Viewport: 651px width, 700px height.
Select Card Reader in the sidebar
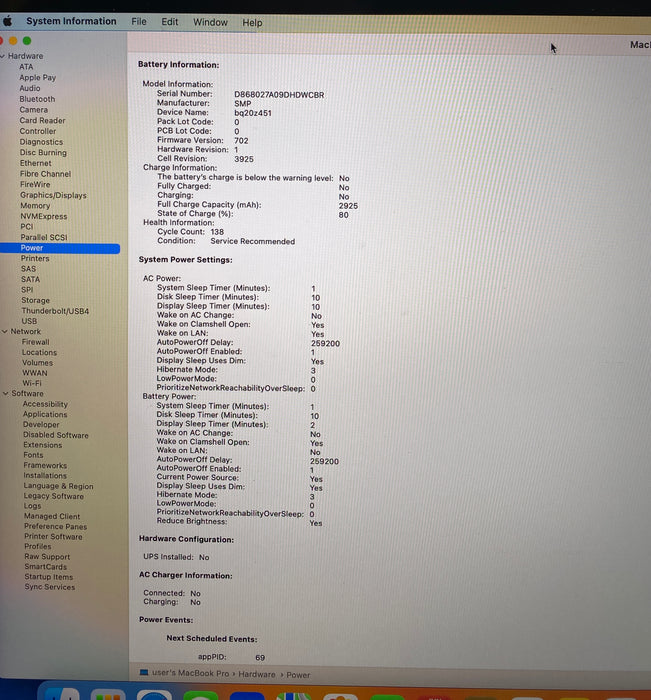[x=42, y=120]
